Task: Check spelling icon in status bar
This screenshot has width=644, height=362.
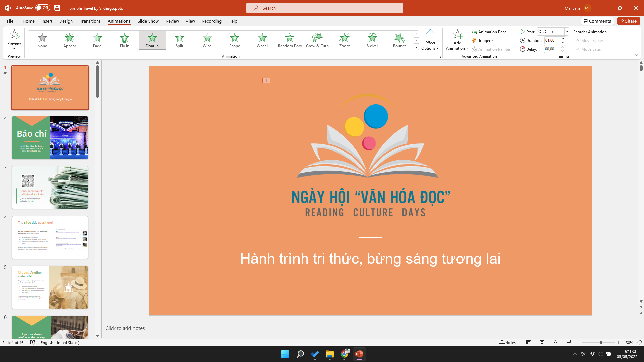Action: [x=32, y=342]
